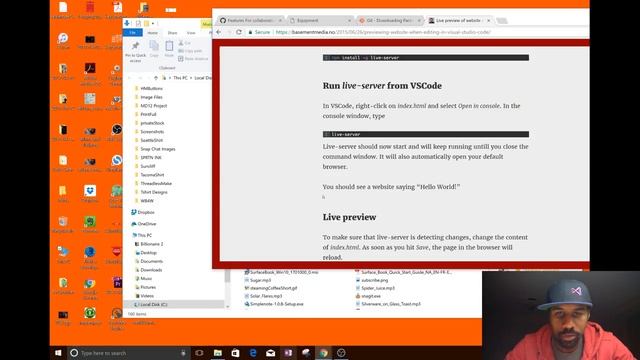Screen dimensions: 640x360
Task: Open Microsoft Store from the taskbar
Action: [x=236, y=353]
